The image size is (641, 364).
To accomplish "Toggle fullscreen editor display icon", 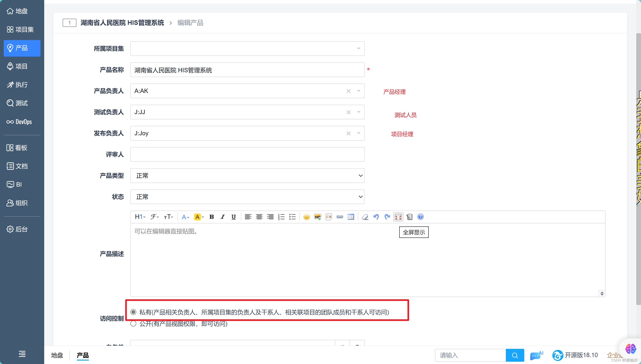I will (x=398, y=217).
